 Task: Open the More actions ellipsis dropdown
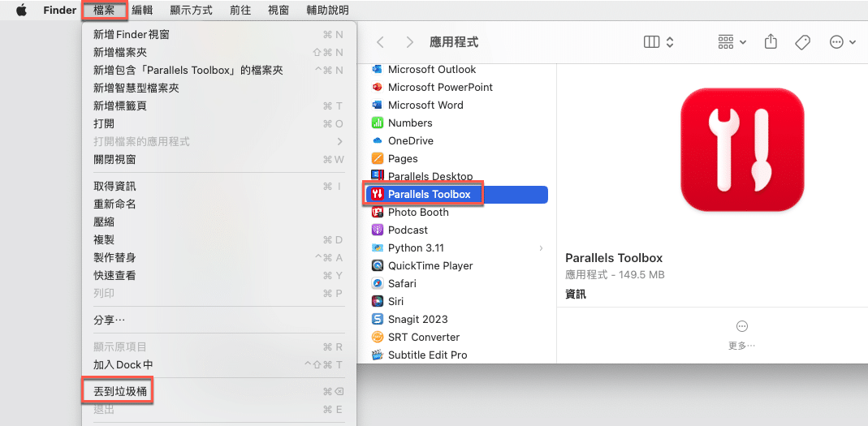pos(843,42)
